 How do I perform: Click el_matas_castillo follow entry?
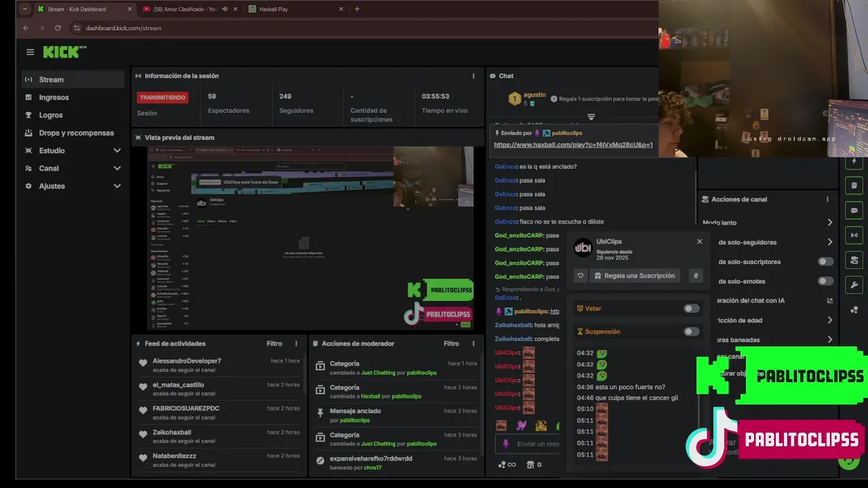coord(218,389)
